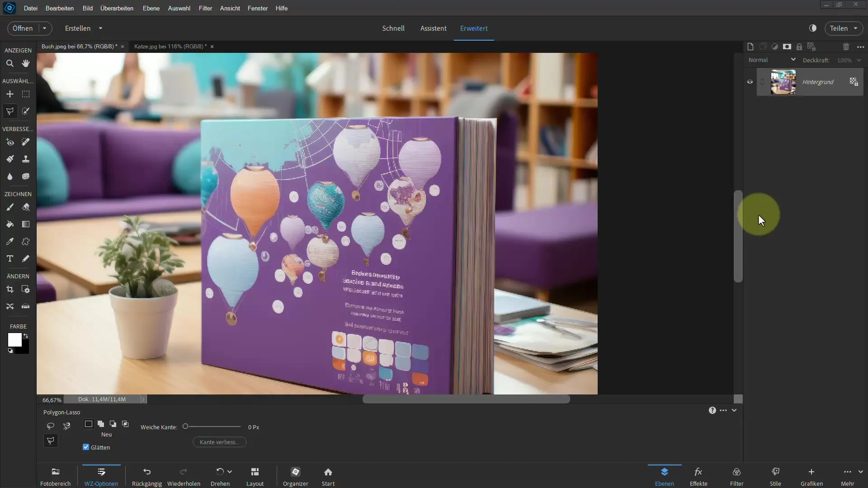Click the Rückgängig undo button
Screen dimensions: 868x488
[147, 476]
